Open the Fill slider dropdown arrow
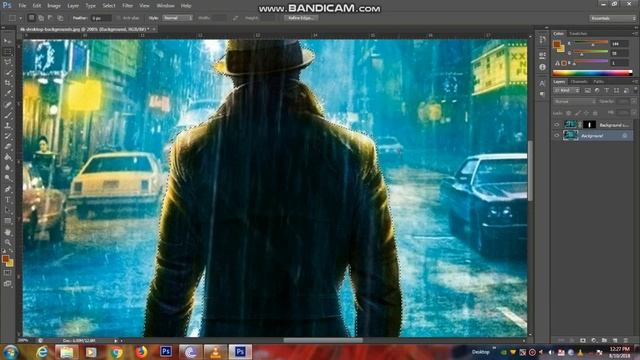This screenshot has height=360, width=640. [x=633, y=113]
